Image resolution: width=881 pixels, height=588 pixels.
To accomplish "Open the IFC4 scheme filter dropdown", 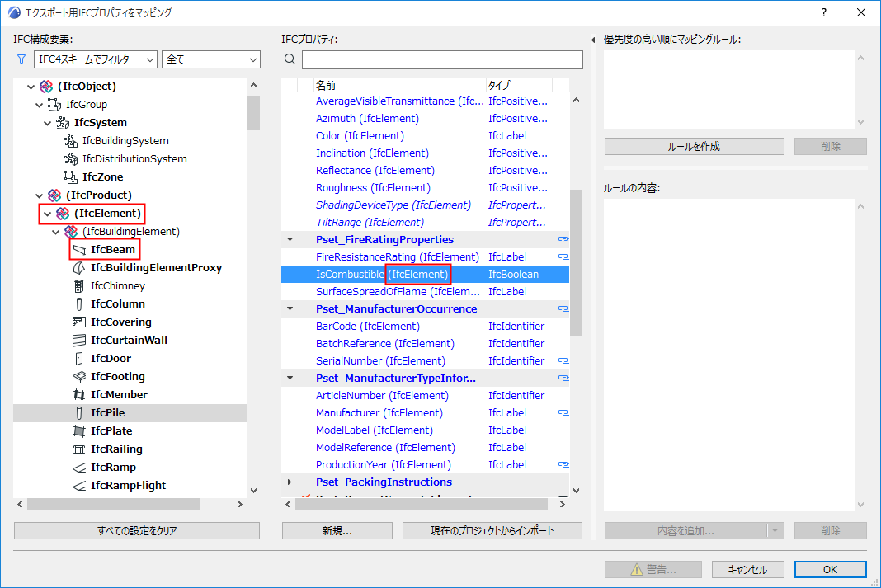I will 95,59.
